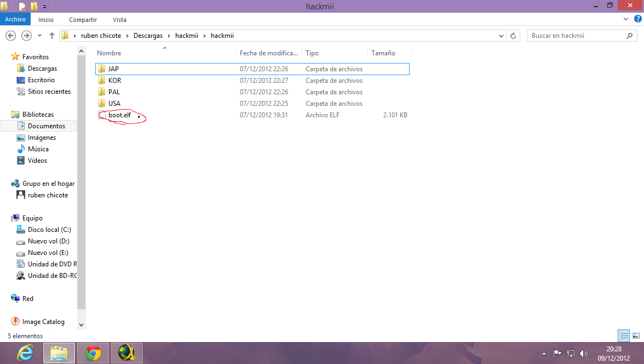The width and height of the screenshot is (644, 364).
Task: Select the boot.elf file
Action: [x=252, y=115]
